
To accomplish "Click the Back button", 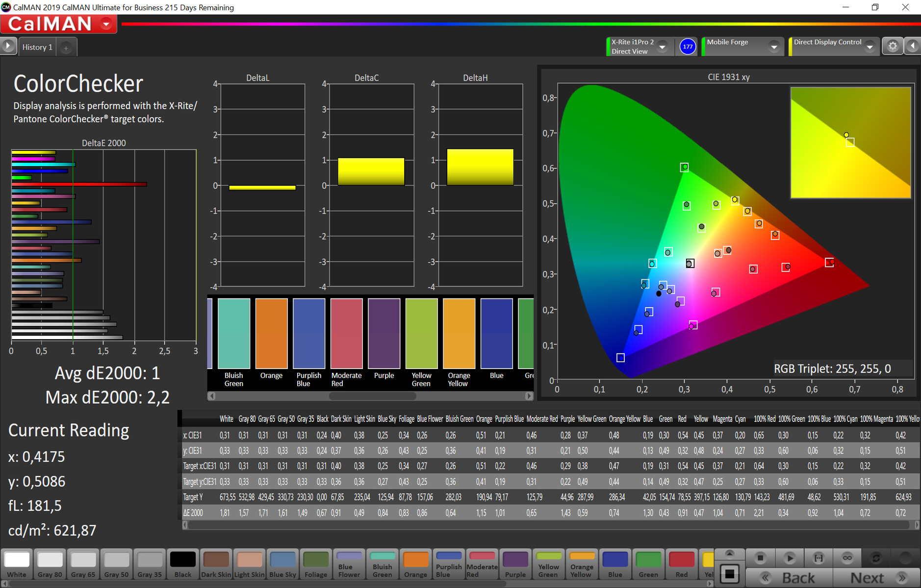I will (789, 578).
